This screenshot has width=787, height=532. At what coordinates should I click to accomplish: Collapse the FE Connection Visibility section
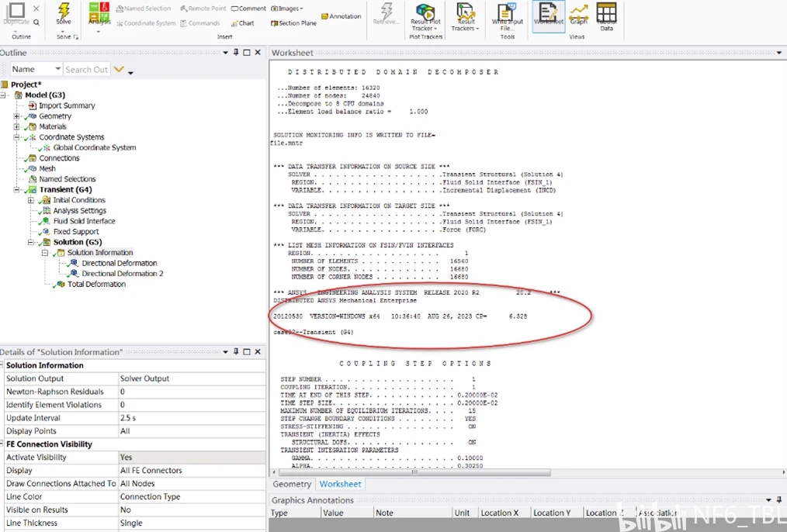pos(2,444)
